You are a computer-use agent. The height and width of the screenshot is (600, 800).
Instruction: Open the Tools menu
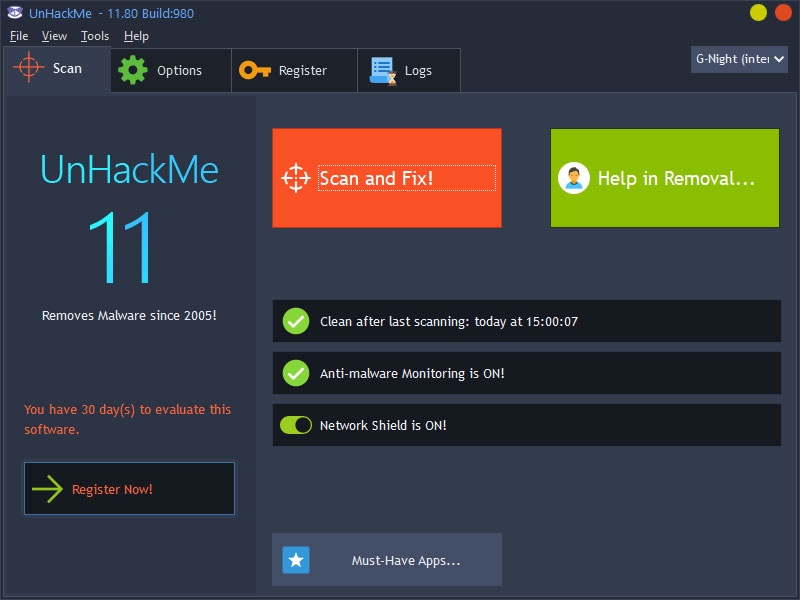click(95, 36)
